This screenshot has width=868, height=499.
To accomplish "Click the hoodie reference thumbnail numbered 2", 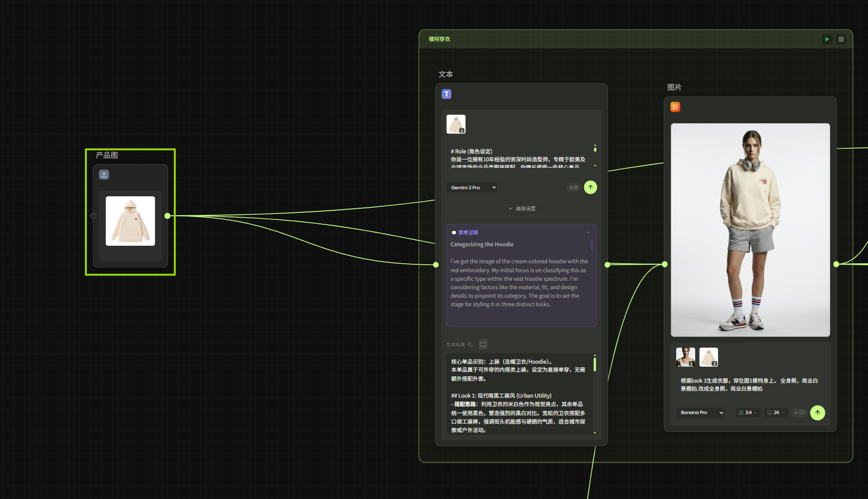I will (x=708, y=357).
